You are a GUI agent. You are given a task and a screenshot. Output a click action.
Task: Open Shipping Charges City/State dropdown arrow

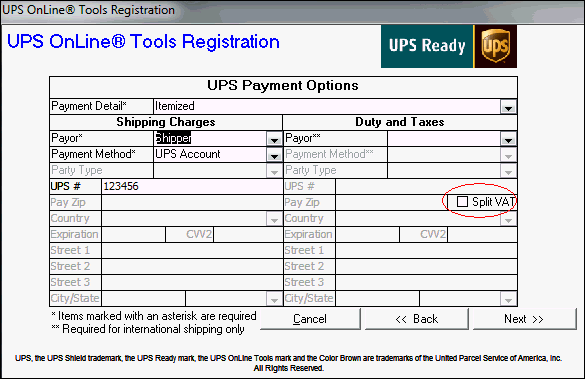coord(274,299)
